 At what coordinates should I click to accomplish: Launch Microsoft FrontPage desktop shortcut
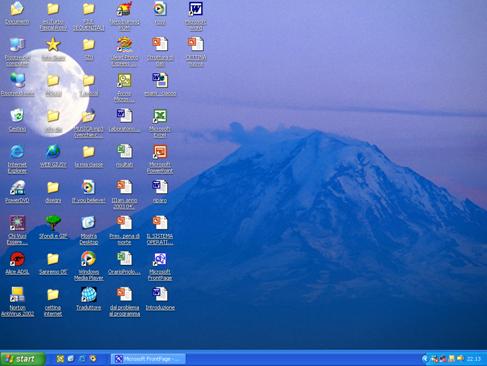(x=160, y=259)
